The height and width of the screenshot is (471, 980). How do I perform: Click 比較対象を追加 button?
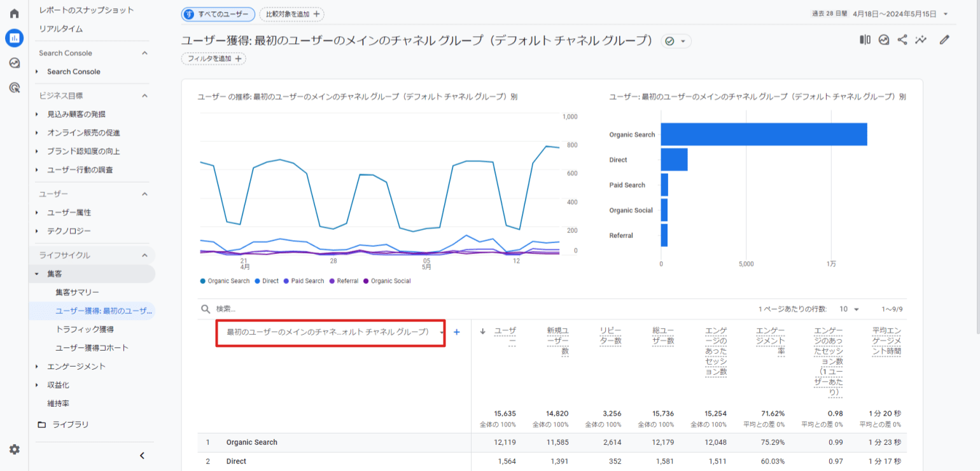pos(291,14)
